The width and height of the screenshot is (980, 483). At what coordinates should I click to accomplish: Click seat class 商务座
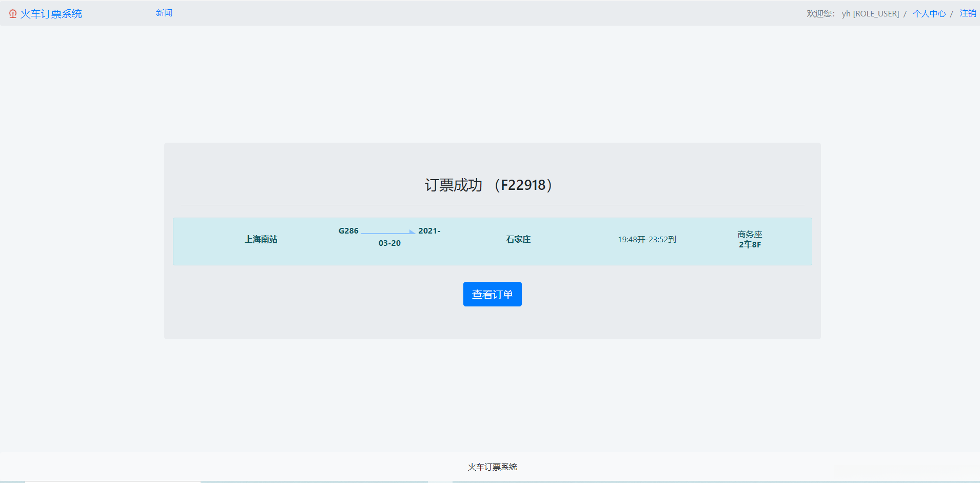[750, 235]
